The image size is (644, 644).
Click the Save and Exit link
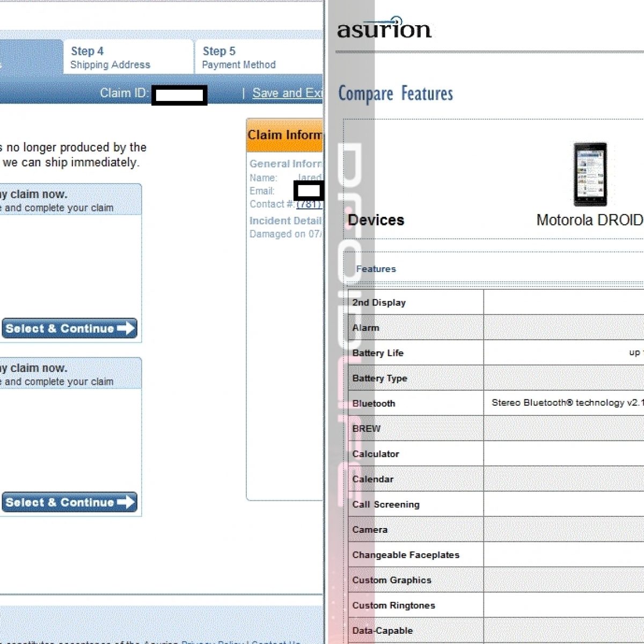287,93
